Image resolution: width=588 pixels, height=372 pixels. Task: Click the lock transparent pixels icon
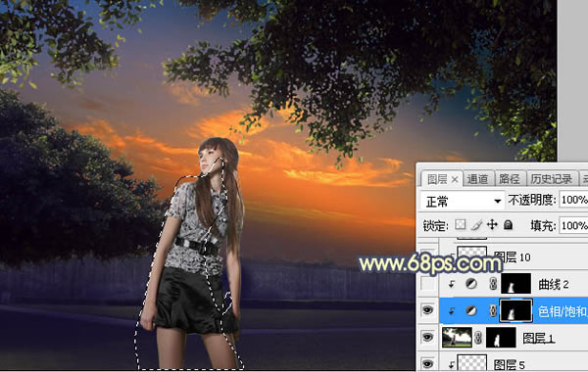[x=461, y=225]
